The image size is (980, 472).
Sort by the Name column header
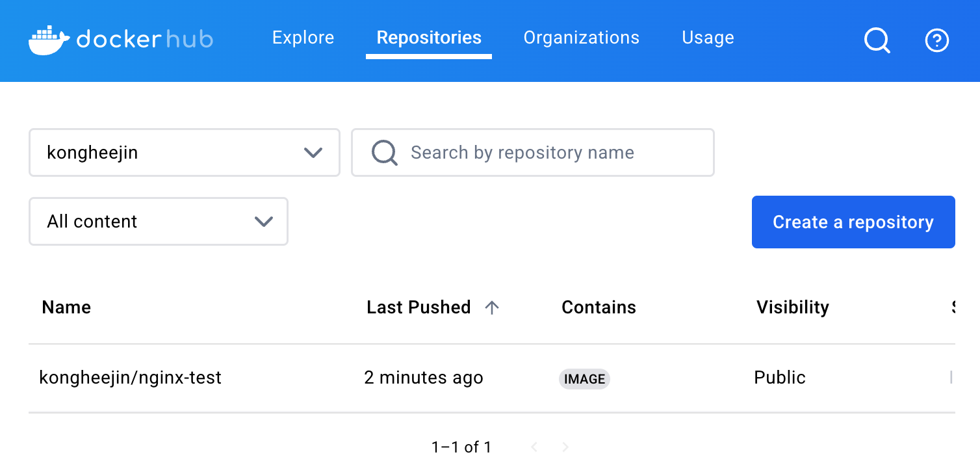[x=66, y=308]
